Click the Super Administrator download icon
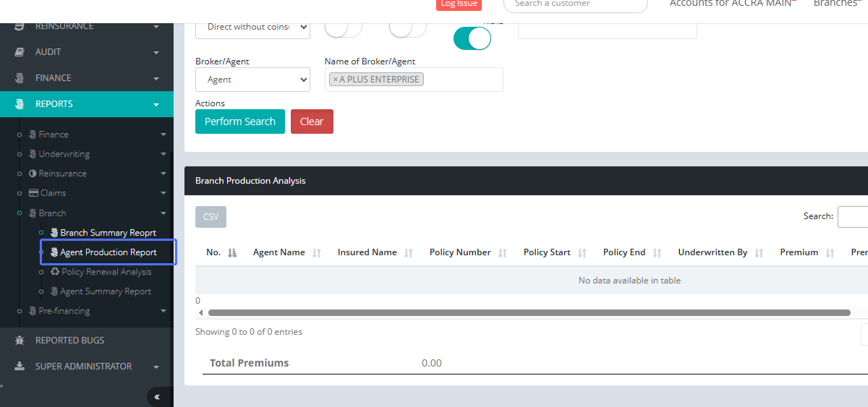 click(20, 367)
